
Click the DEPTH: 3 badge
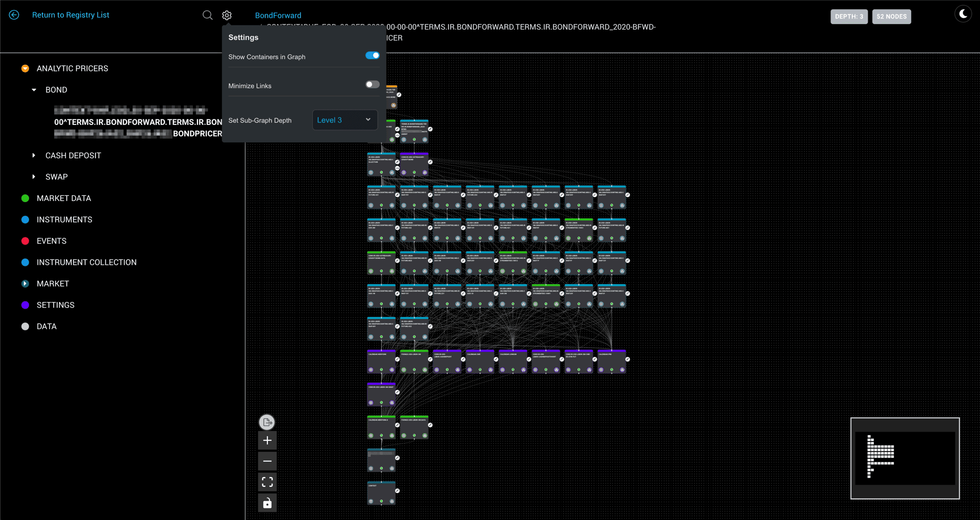(849, 16)
